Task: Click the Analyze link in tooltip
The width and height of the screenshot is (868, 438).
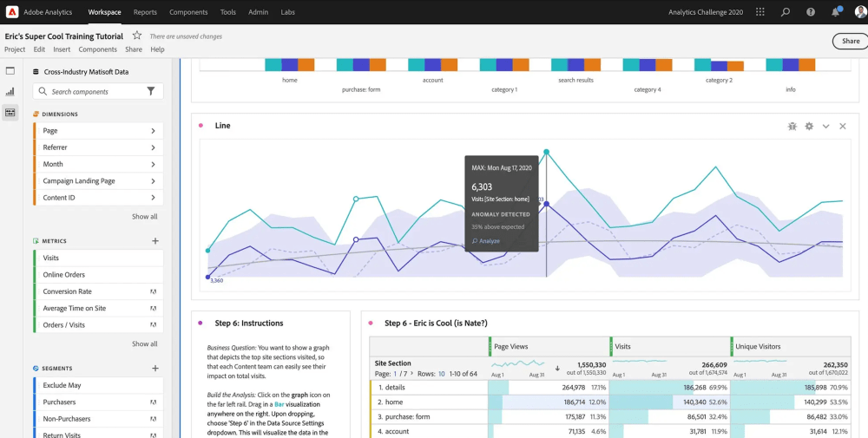Action: pos(486,241)
